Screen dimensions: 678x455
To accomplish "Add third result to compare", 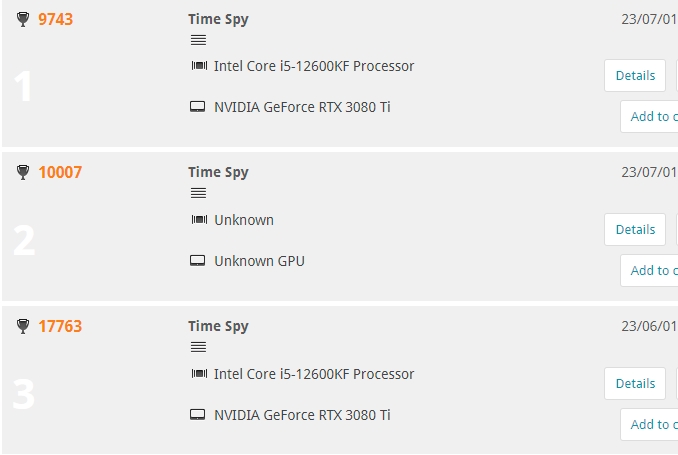I will click(x=652, y=424).
